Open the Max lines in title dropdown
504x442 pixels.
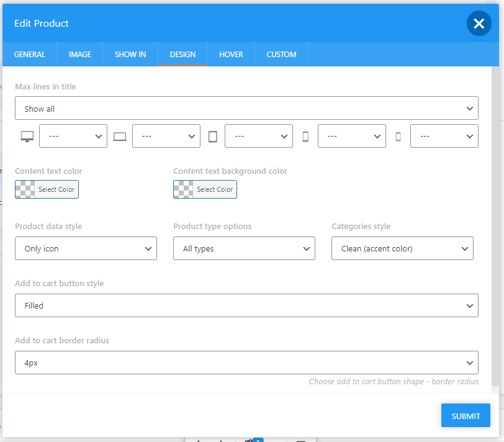pyautogui.click(x=246, y=107)
